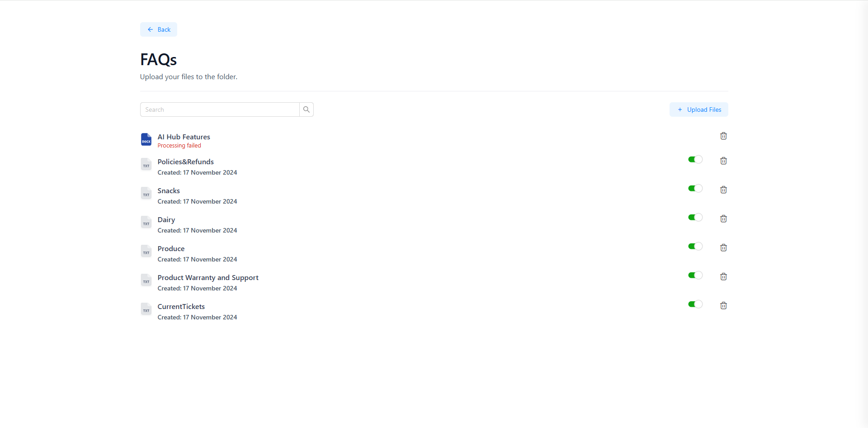Click trash icon for Snacks

[723, 190]
